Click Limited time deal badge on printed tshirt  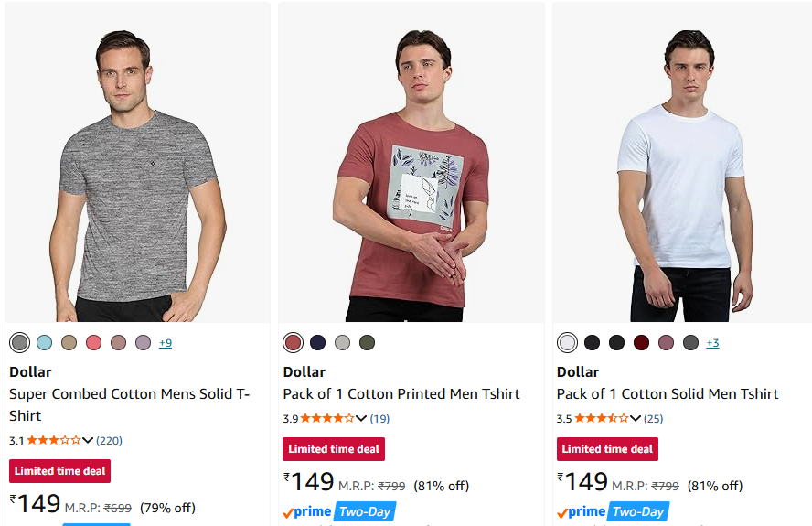coord(334,449)
